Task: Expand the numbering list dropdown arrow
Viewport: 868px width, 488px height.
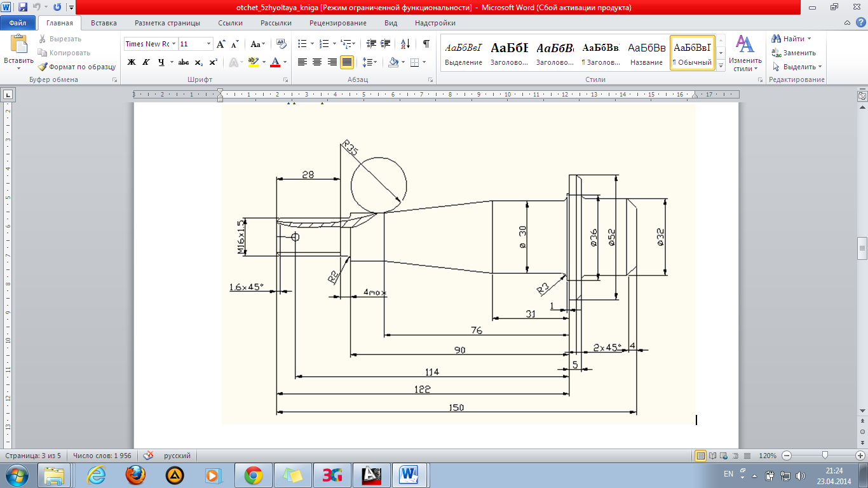Action: (x=334, y=44)
